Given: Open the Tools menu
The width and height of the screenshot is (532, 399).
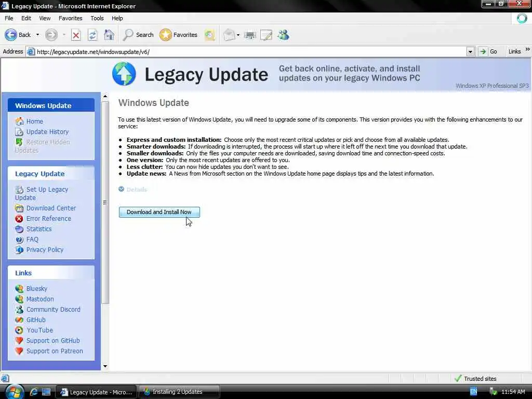Looking at the screenshot, I should point(97,18).
